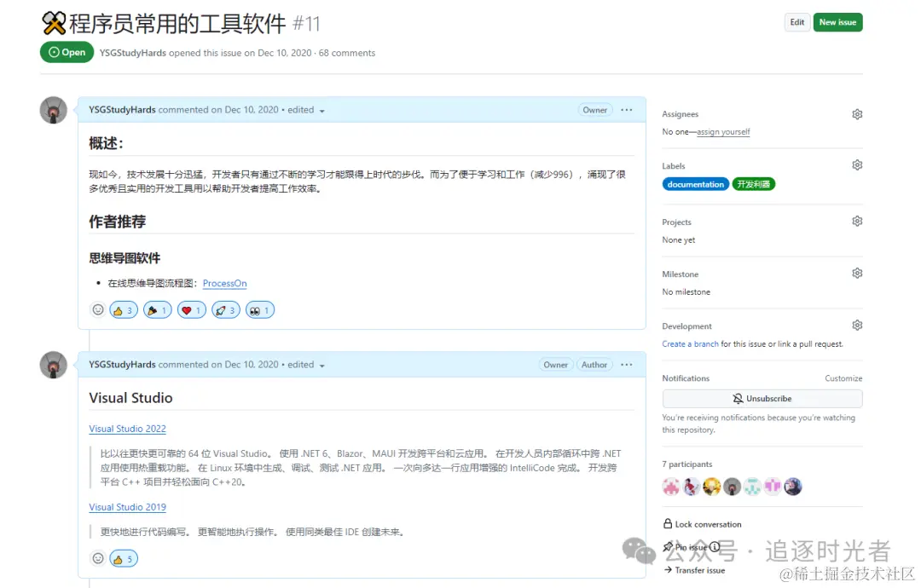
Task: Open the fourth participant's gray avatar
Action: click(x=732, y=487)
